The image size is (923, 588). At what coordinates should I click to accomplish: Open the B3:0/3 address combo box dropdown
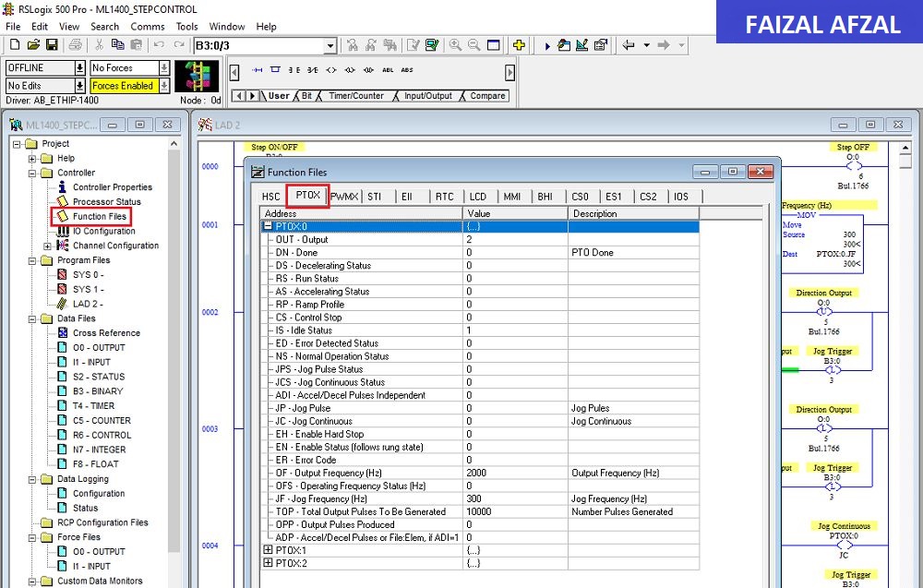pyautogui.click(x=330, y=45)
